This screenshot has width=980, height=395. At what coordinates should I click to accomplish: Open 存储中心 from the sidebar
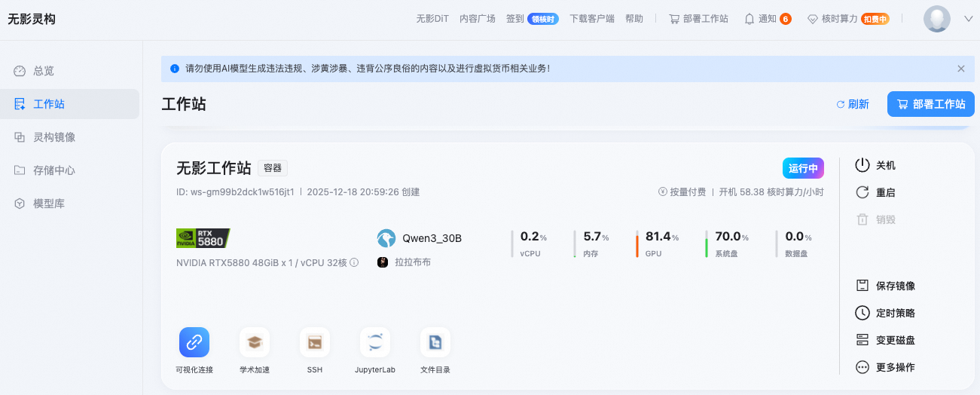pyautogui.click(x=54, y=170)
